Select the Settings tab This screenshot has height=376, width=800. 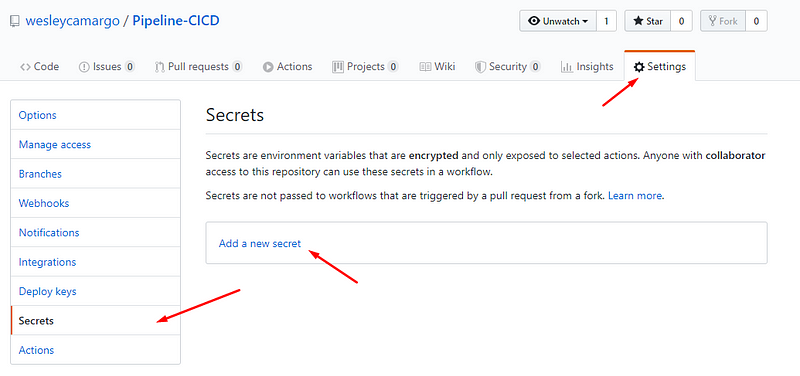(x=660, y=66)
